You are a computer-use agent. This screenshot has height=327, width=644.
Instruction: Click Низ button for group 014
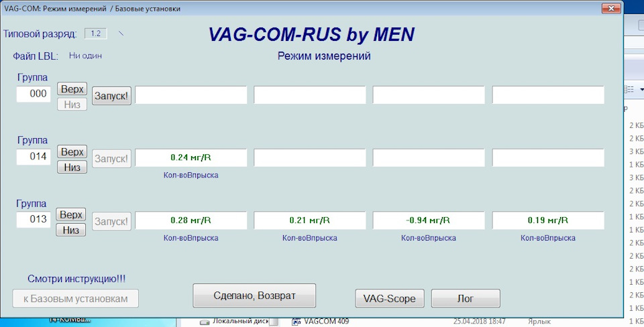(x=72, y=167)
